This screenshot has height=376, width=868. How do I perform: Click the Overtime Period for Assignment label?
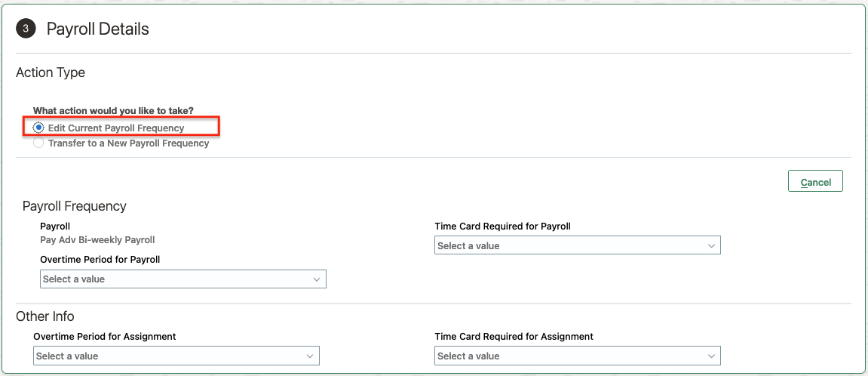coord(105,336)
